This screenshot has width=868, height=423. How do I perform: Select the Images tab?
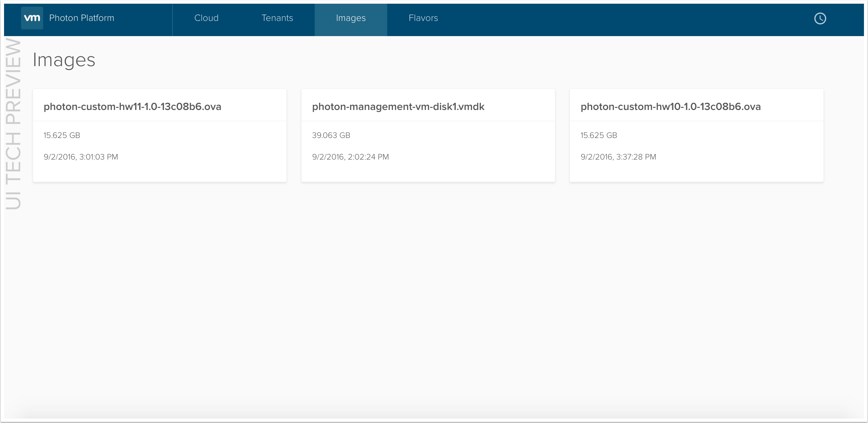point(351,20)
